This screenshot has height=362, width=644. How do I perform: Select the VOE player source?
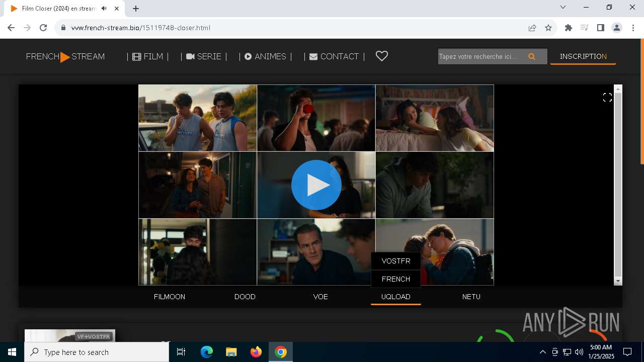pyautogui.click(x=320, y=297)
